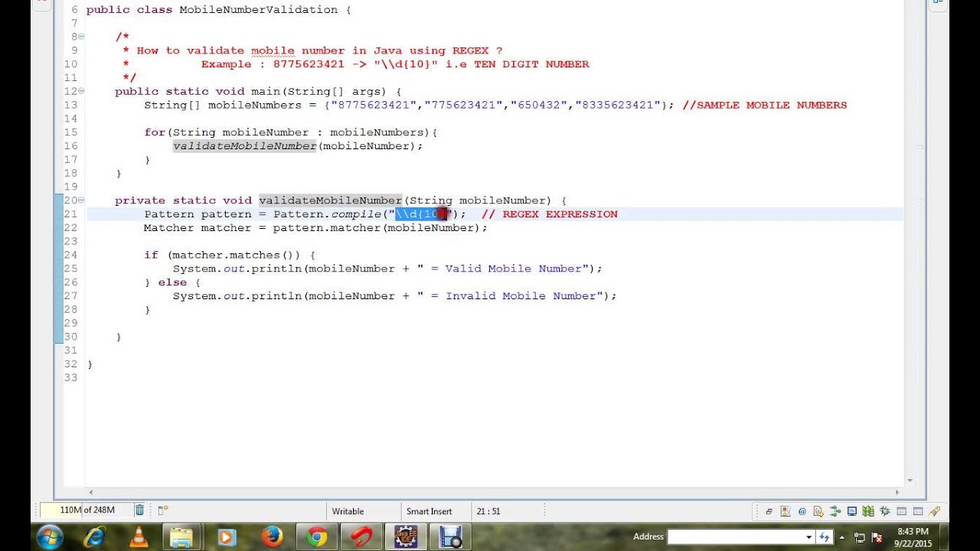This screenshot has width=980, height=551.
Task: Open Firefox from the taskbar
Action: pos(272,536)
